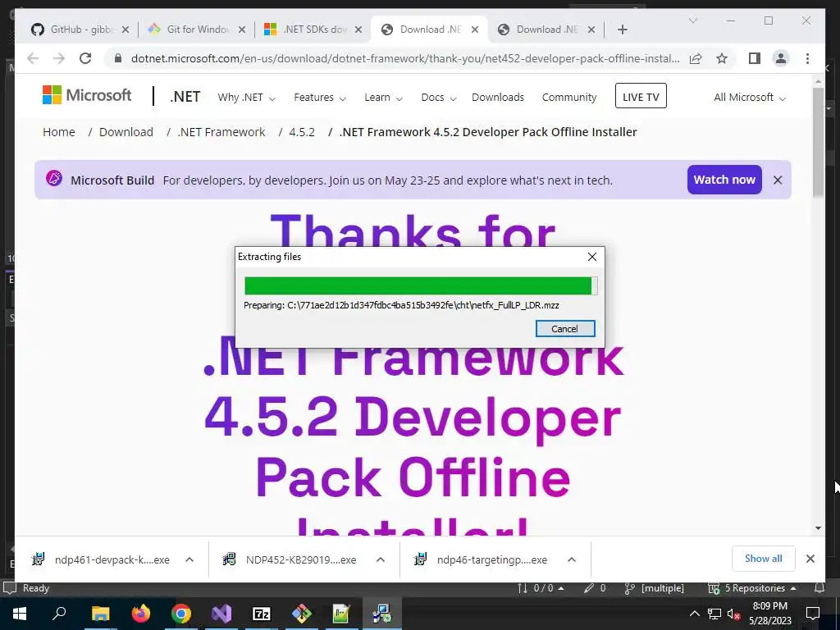Show hidden tray icons chevron
840x630 pixels.
click(694, 614)
